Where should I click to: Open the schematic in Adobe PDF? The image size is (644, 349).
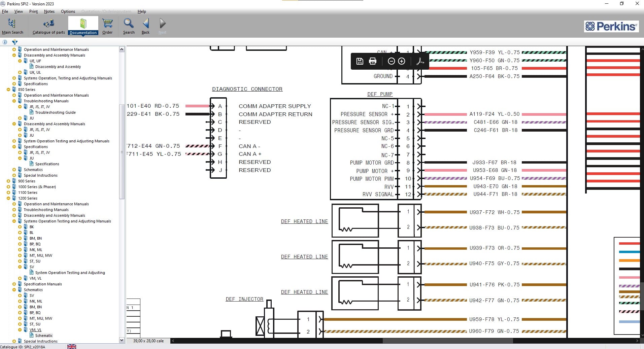point(420,61)
